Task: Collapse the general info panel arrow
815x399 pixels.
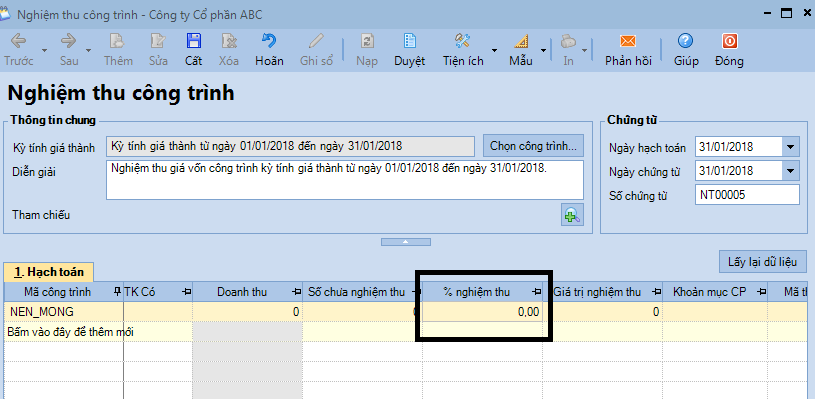Action: pyautogui.click(x=406, y=242)
